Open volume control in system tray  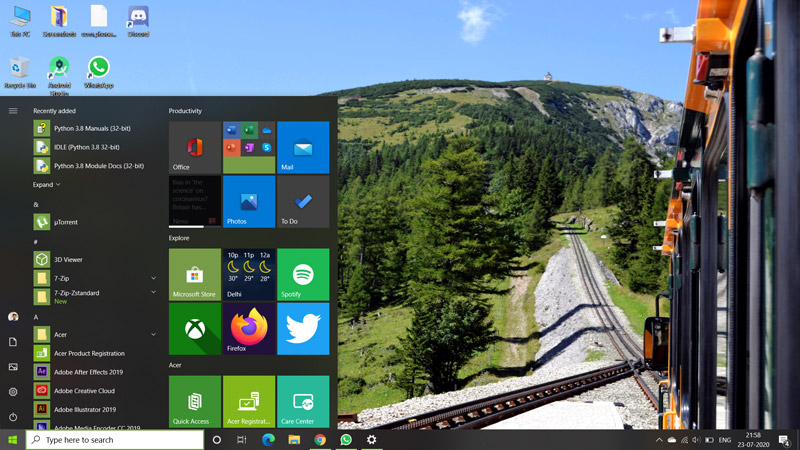pyautogui.click(x=696, y=440)
